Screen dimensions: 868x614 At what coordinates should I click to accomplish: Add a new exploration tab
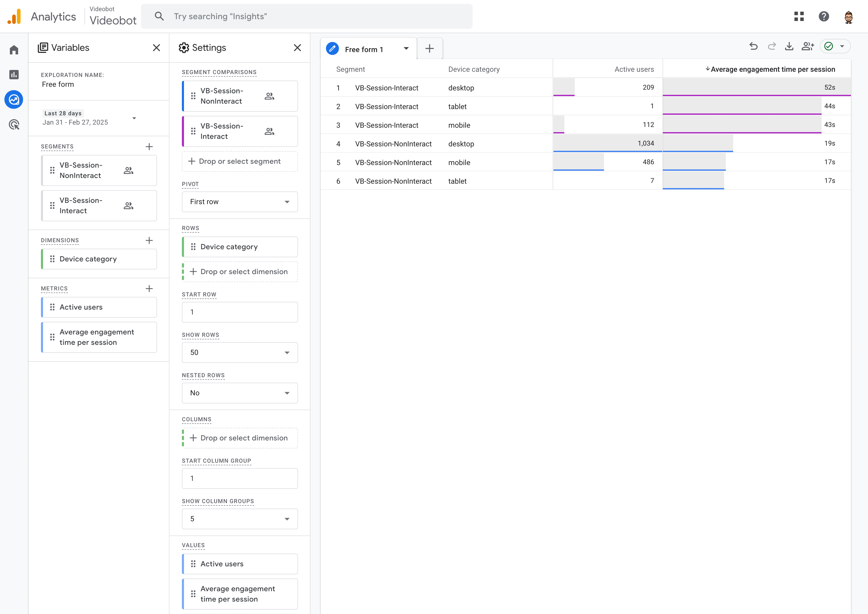click(x=429, y=48)
